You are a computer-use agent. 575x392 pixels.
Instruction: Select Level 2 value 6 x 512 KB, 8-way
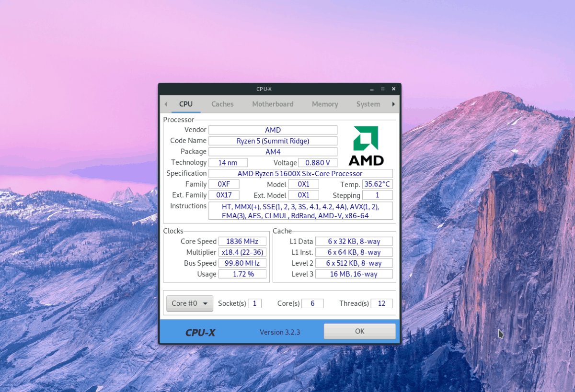[354, 263]
